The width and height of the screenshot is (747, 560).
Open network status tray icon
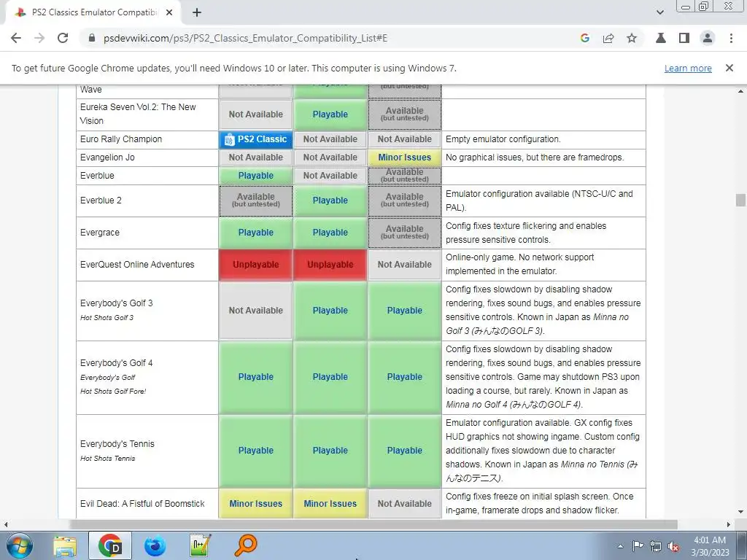coord(656,546)
